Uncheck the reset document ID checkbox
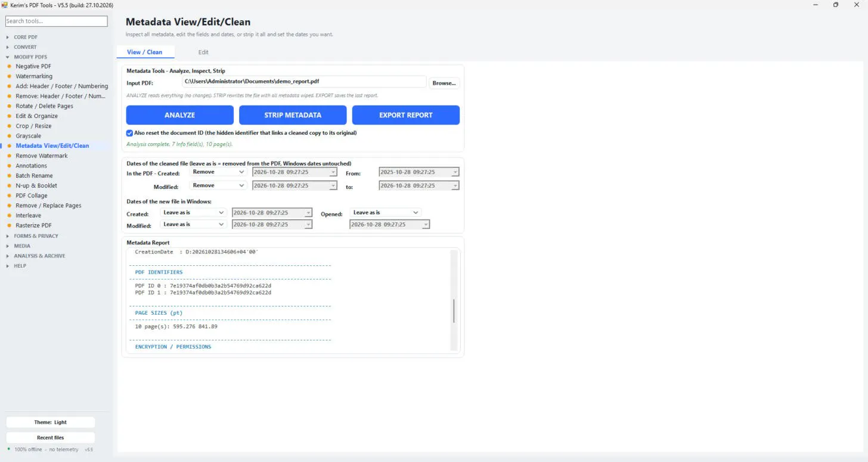The width and height of the screenshot is (868, 462). pos(129,133)
